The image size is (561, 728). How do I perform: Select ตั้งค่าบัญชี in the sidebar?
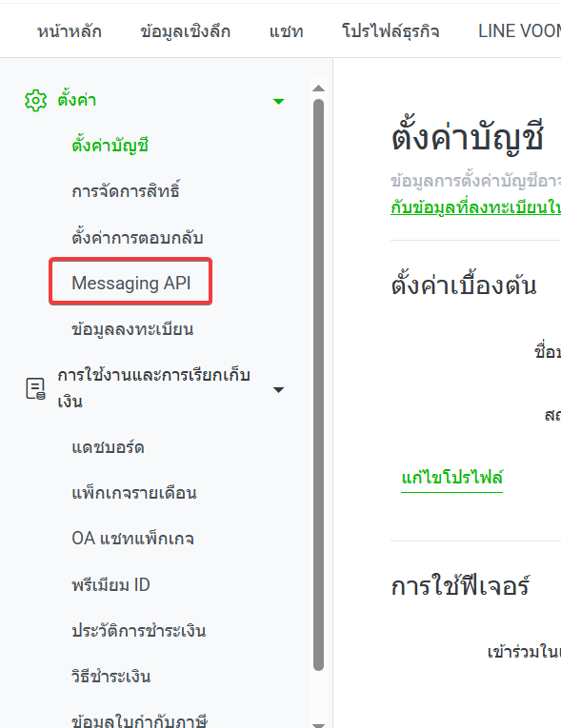[x=110, y=145]
